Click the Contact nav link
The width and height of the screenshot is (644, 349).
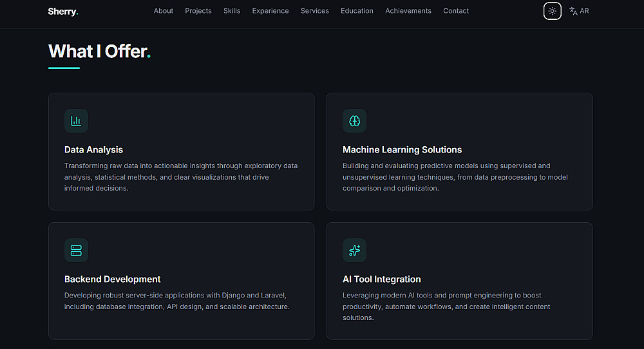pos(456,11)
